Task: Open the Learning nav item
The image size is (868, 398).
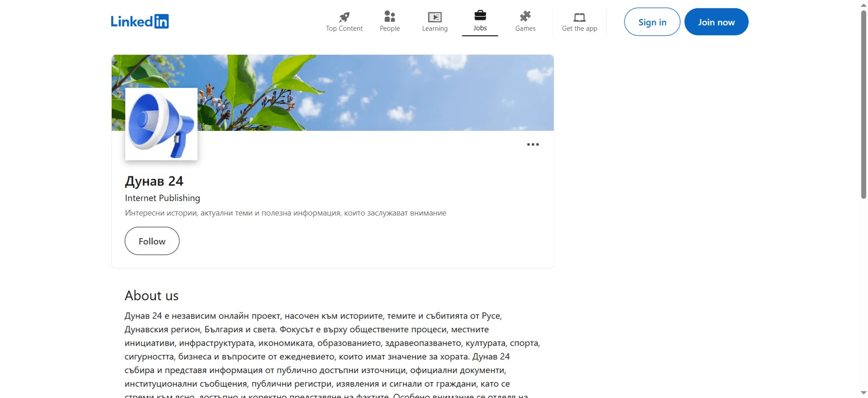Action: click(x=435, y=22)
